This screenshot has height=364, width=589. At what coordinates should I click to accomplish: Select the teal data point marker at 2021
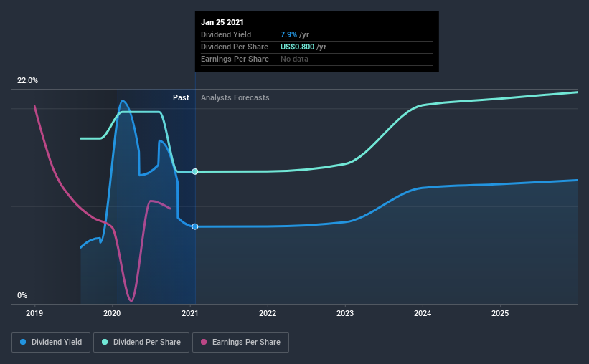(195, 171)
